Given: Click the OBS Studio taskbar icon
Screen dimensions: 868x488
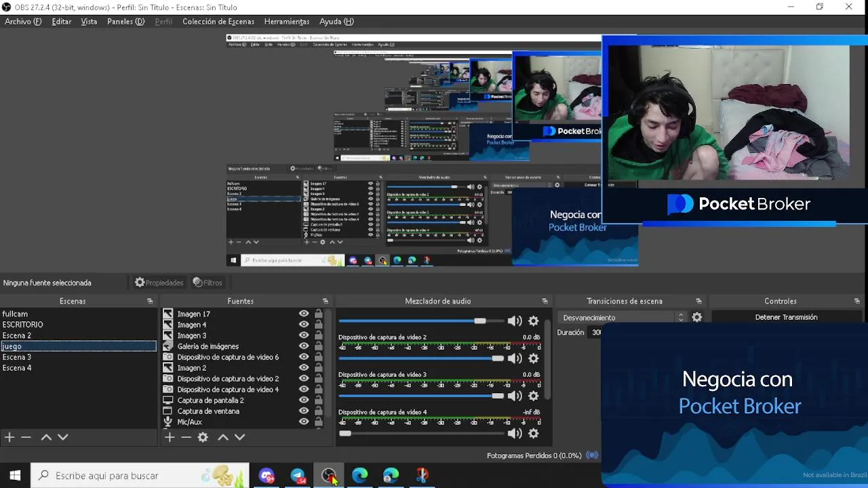Looking at the screenshot, I should (329, 476).
